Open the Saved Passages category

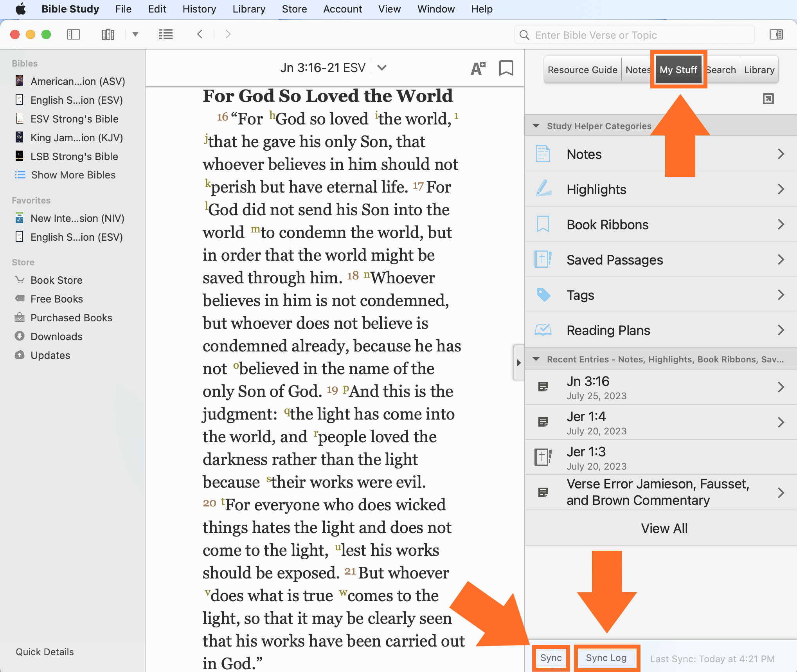(660, 259)
